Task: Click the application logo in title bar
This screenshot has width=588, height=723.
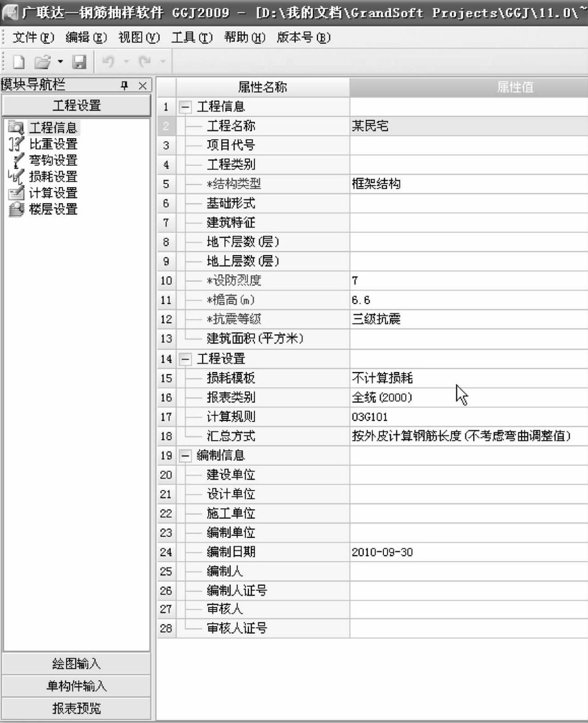Action: click(x=10, y=12)
